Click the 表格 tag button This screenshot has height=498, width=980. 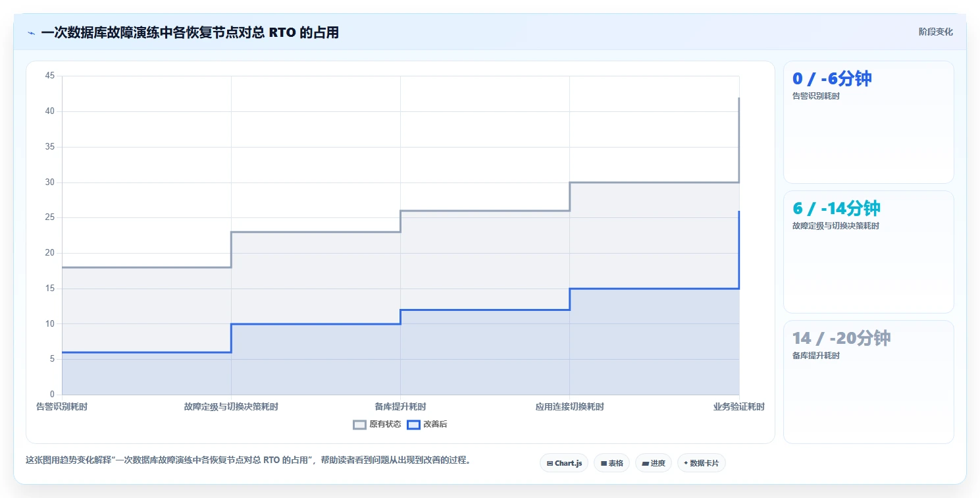(x=611, y=463)
